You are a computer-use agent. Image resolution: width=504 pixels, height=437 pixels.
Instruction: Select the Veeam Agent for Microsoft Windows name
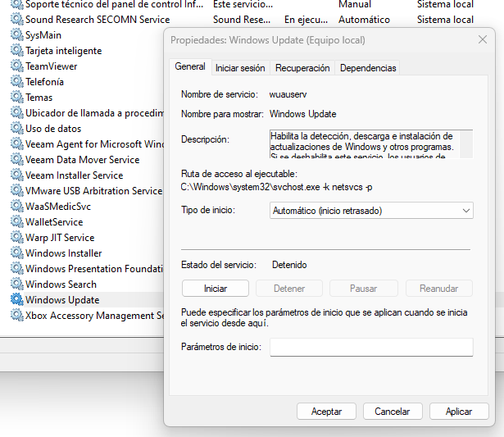pos(94,144)
